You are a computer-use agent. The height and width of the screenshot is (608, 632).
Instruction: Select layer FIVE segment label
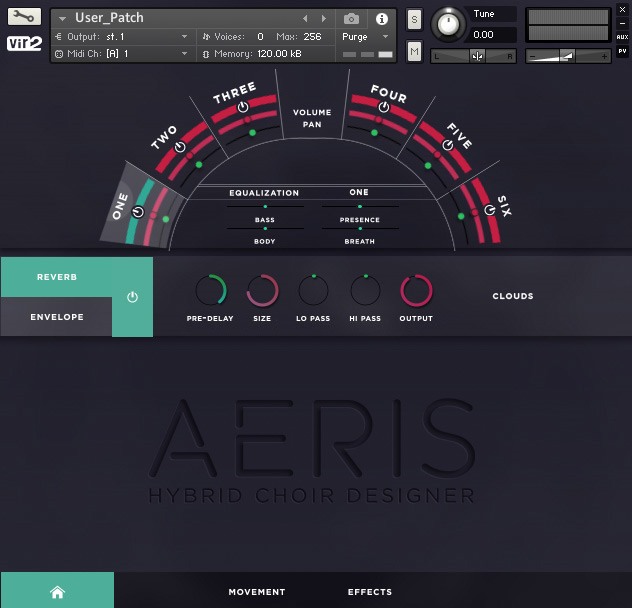(x=459, y=136)
